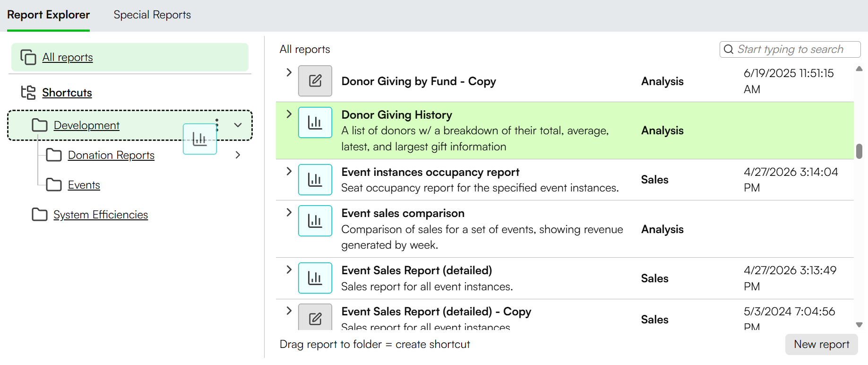Select the Event instances occupancy report title
Viewport: 868px width, 365px height.
pos(430,172)
